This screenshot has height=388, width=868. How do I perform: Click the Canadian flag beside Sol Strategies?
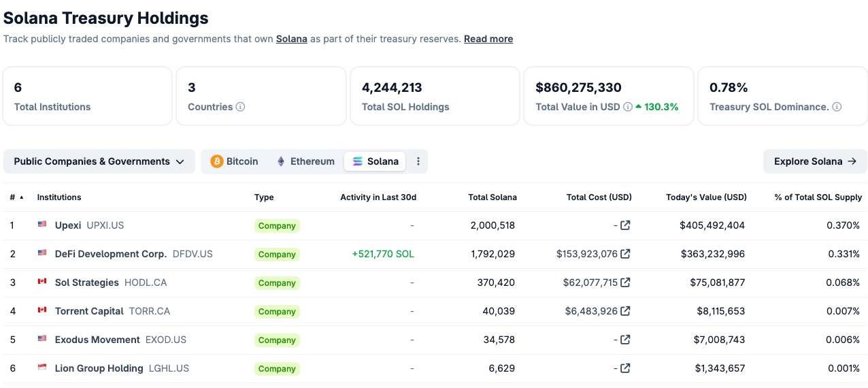pyautogui.click(x=42, y=281)
